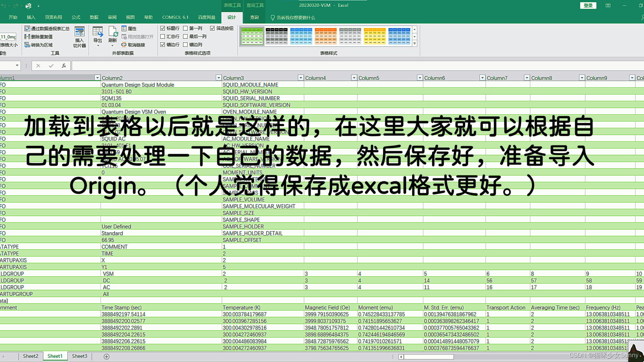644x362 pixels.
Task: Open the Column5 filter dropdown
Action: [x=420, y=78]
